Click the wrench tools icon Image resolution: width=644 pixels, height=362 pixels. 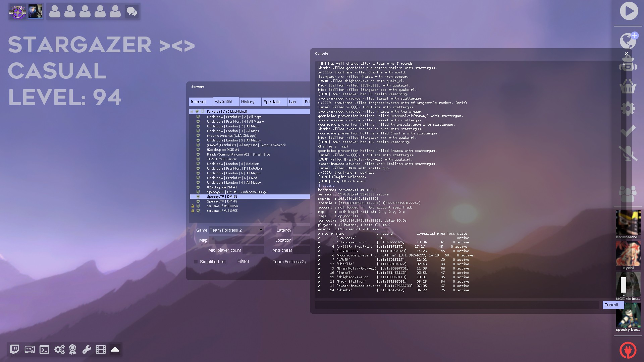[87, 350]
